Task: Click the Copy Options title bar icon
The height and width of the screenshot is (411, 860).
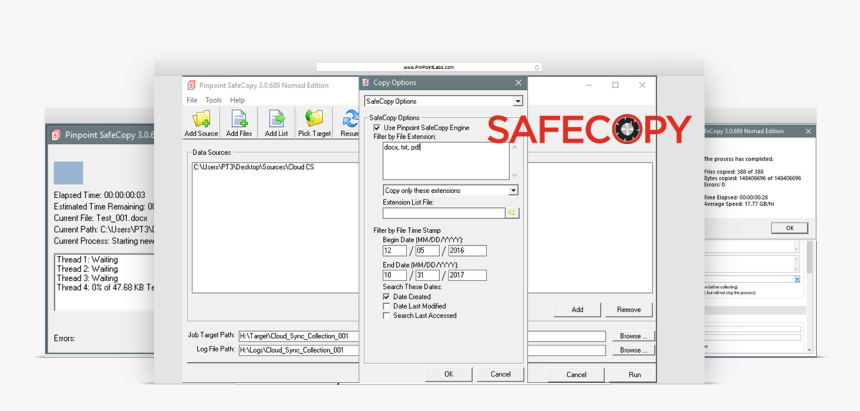Action: 366,83
